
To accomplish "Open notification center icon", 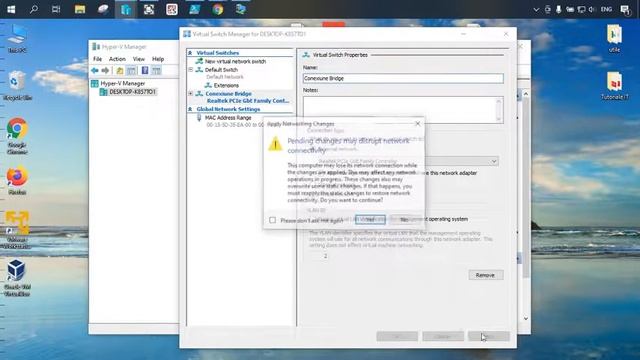I will (625, 9).
